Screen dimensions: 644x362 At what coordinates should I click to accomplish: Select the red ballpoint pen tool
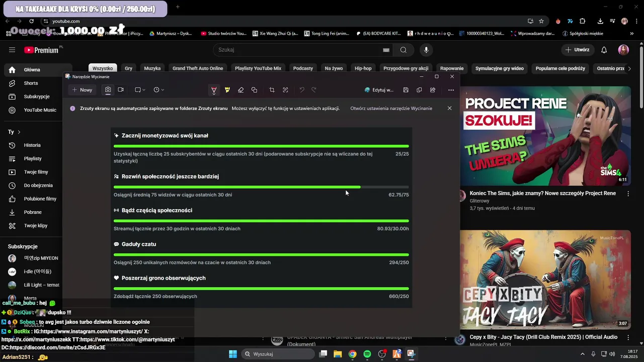214,90
